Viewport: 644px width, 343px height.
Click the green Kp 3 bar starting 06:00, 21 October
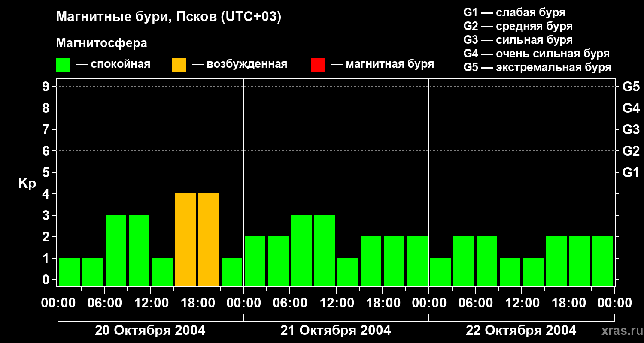[301, 250]
